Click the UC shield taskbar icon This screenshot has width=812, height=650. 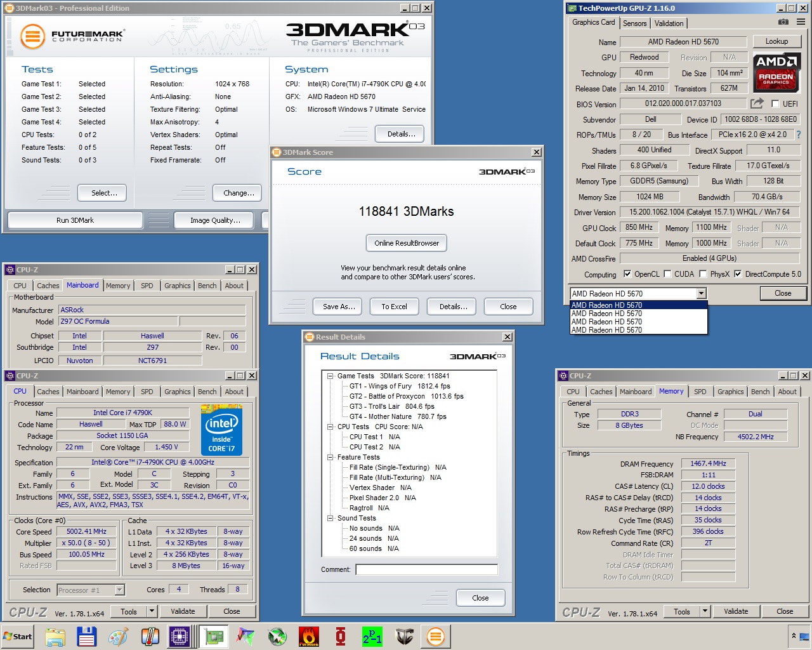click(404, 636)
